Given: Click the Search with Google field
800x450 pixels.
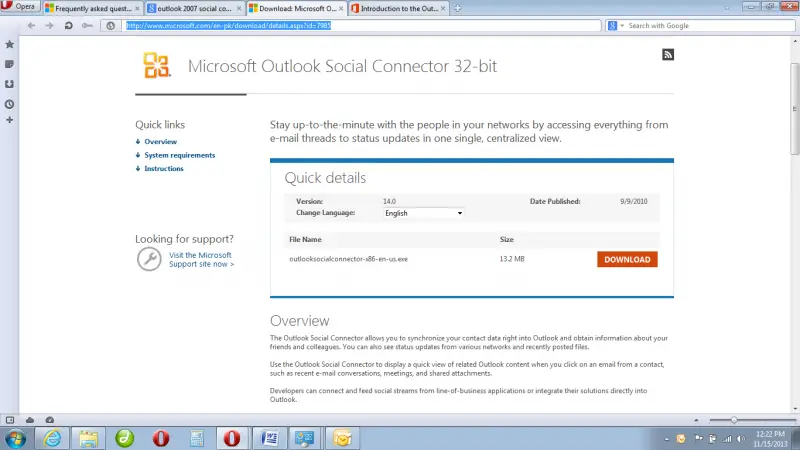Looking at the screenshot, I should click(710, 26).
